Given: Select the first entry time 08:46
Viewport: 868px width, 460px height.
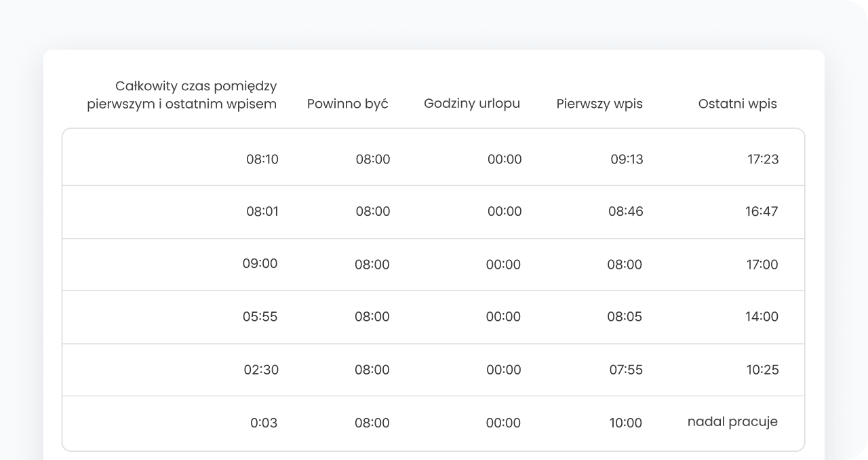Looking at the screenshot, I should pyautogui.click(x=625, y=212).
